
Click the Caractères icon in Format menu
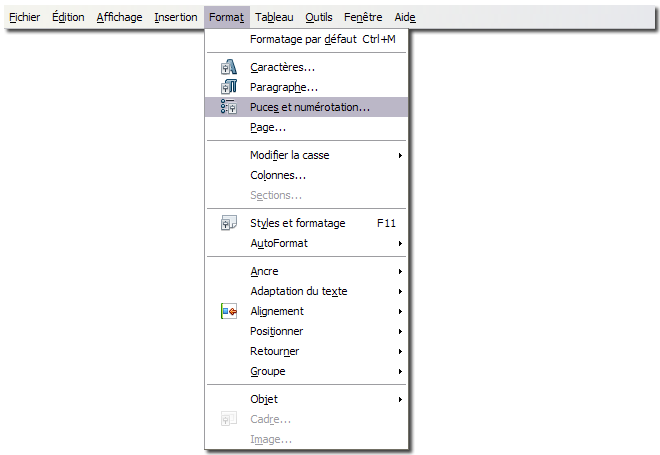pyautogui.click(x=229, y=67)
